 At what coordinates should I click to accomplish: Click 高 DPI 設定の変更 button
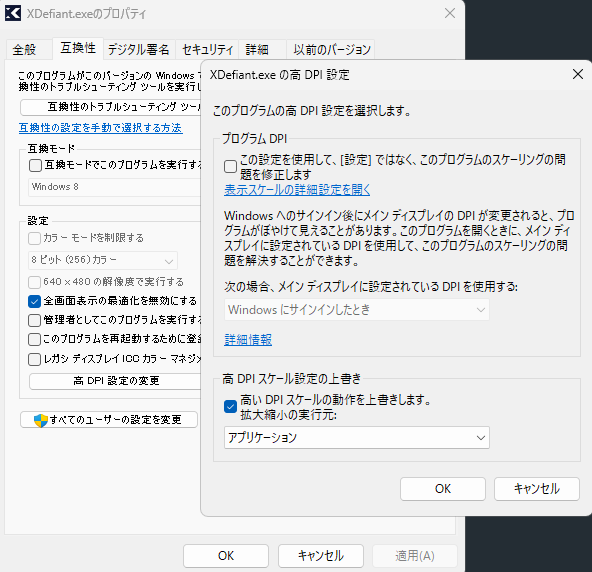(116, 381)
